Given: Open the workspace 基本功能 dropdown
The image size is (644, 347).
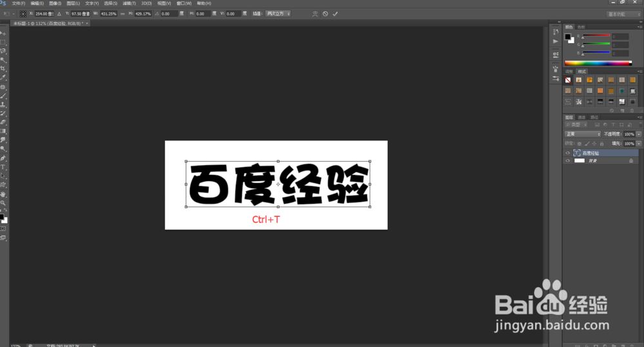Looking at the screenshot, I should coord(624,14).
